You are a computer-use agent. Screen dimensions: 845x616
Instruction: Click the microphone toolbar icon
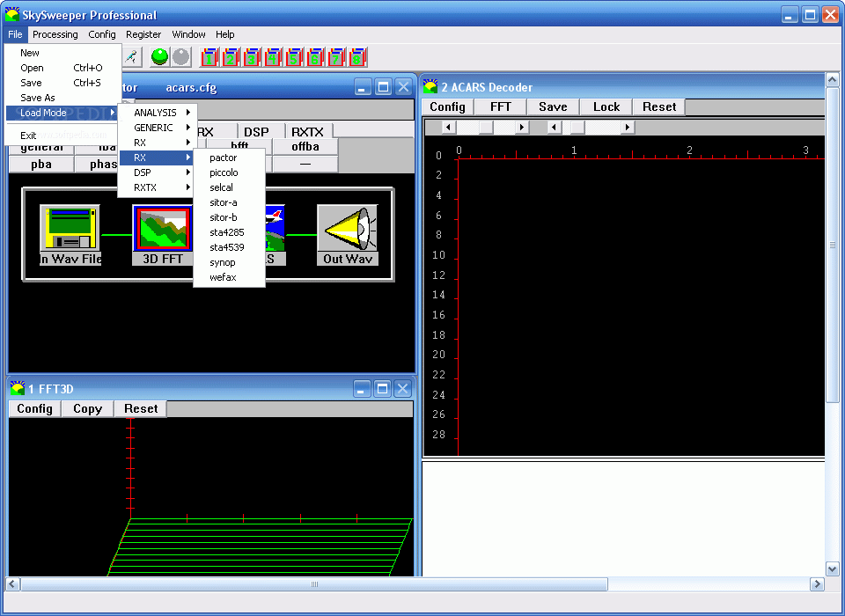132,57
